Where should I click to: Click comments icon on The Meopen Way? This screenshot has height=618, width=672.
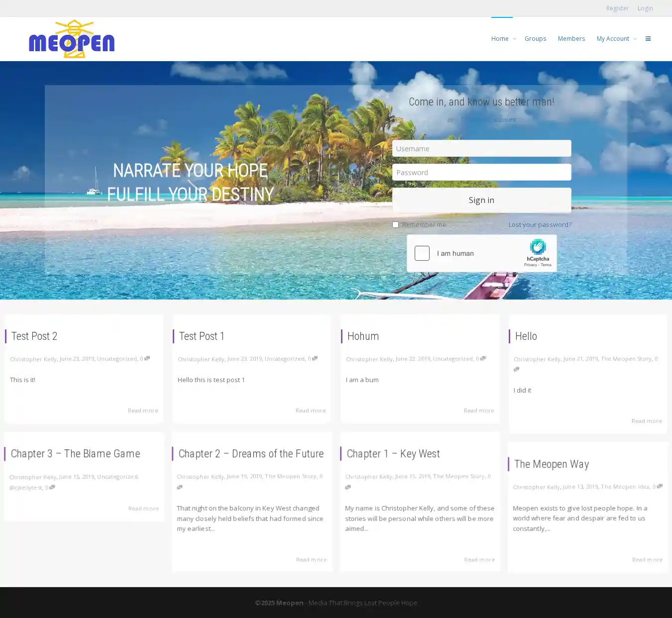660,486
